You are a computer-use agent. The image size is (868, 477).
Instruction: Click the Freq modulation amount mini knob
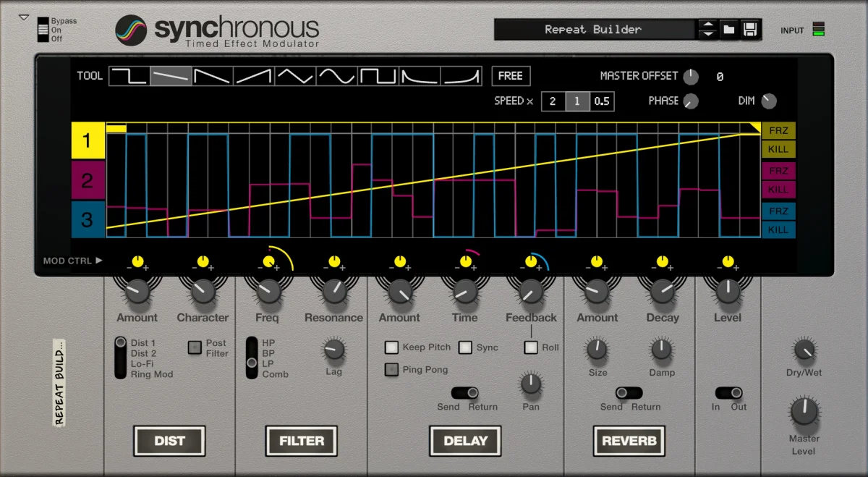tap(268, 262)
